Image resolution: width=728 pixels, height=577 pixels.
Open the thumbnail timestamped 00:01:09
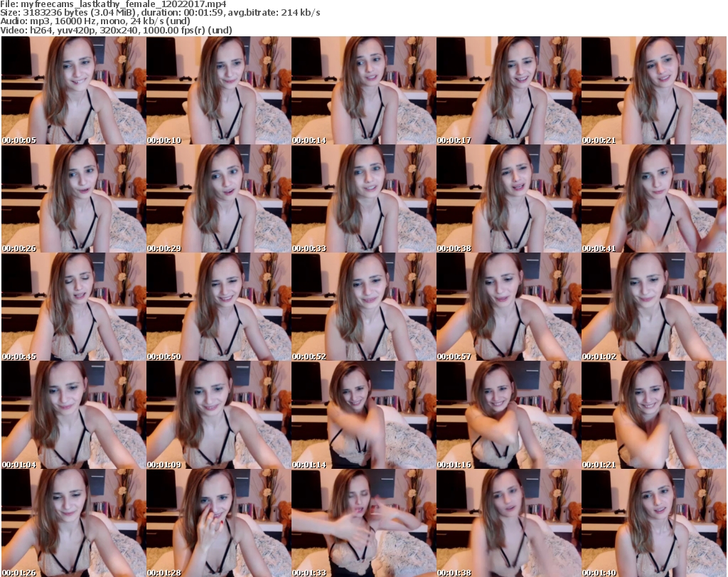219,415
